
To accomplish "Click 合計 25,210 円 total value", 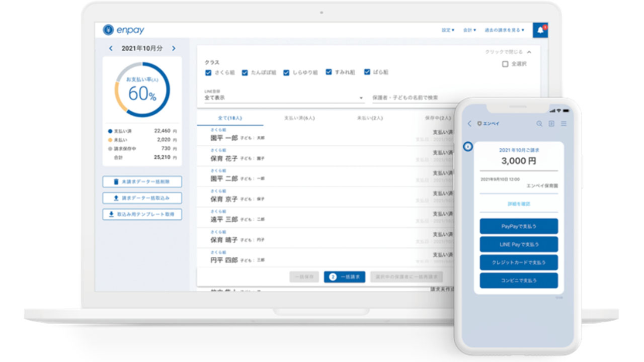I will coord(165,157).
